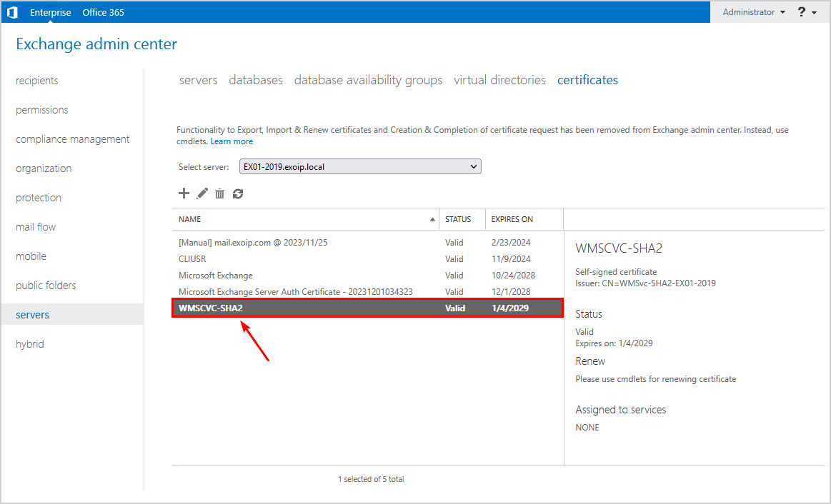
Task: Select the Microsoft Exchange Server Auth Certificate row
Action: click(295, 292)
